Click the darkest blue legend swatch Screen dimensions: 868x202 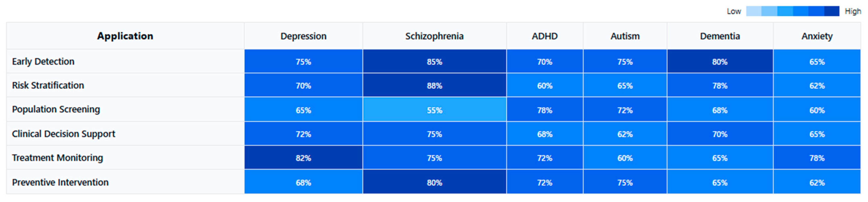[831, 11]
